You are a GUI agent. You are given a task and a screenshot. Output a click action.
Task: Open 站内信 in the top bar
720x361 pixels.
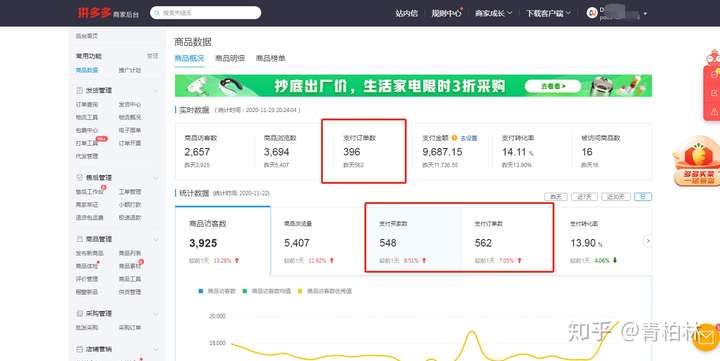point(406,13)
